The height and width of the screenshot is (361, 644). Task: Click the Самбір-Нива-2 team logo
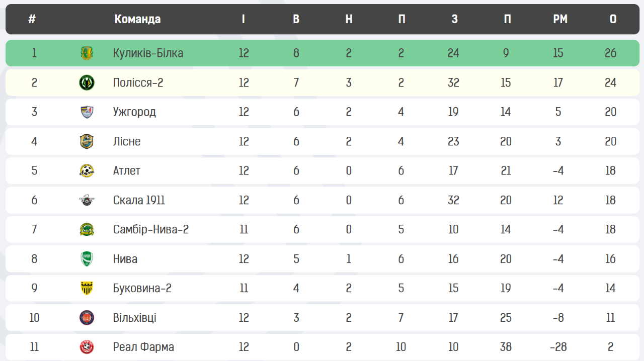(x=87, y=230)
